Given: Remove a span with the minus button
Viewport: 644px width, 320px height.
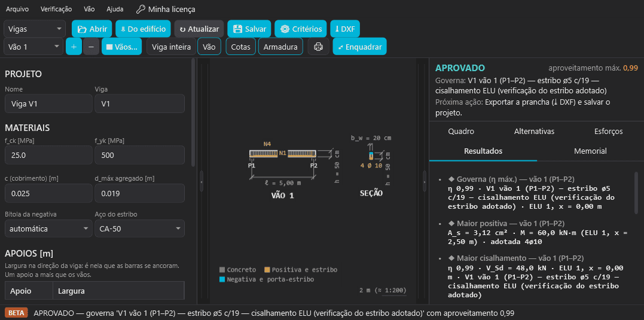Looking at the screenshot, I should [x=91, y=47].
